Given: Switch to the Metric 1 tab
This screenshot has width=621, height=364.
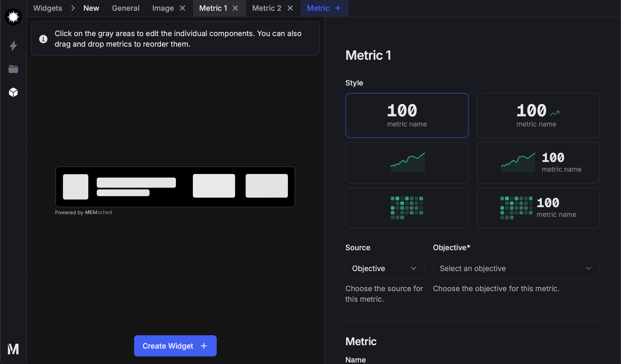Looking at the screenshot, I should coord(213,8).
